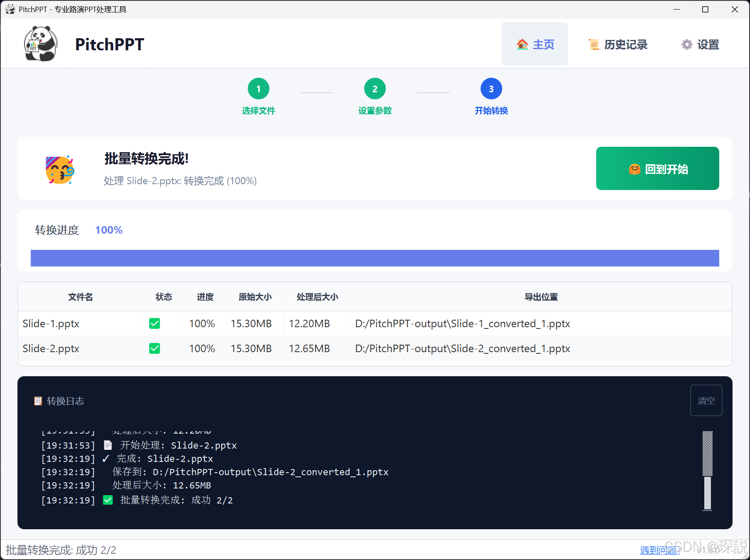The width and height of the screenshot is (750, 560).
Task: Click the green status check for Slide-2.pptx
Action: tap(155, 348)
